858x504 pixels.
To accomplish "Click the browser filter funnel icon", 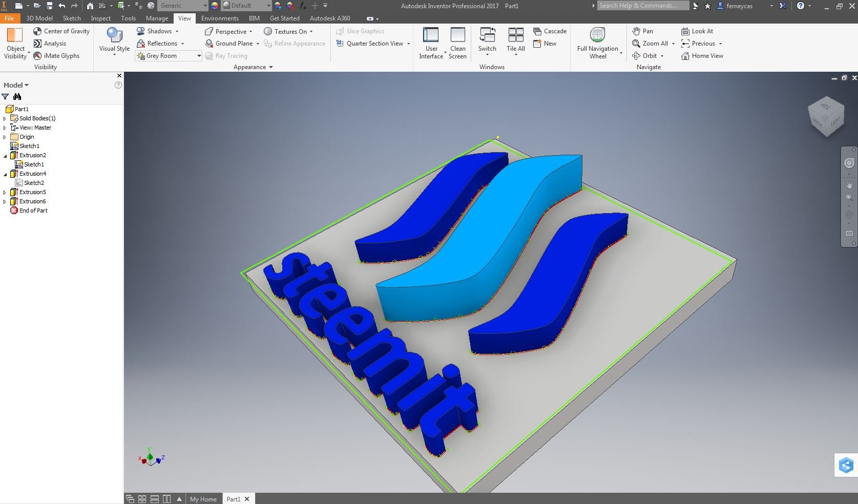I will (x=5, y=96).
